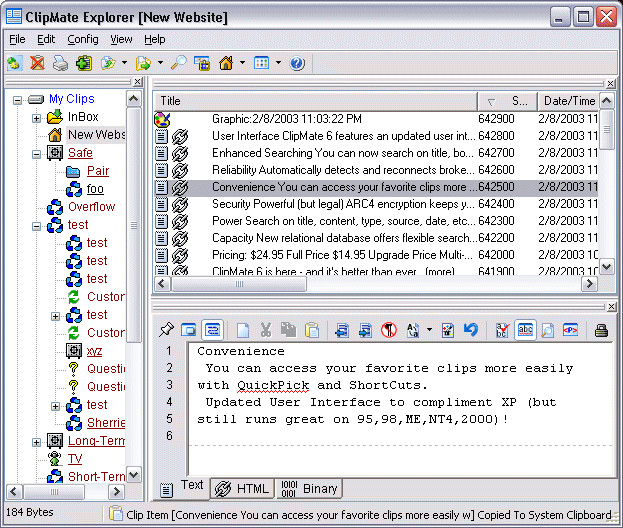623x528 pixels.
Task: Sort by the Date/Time column header
Action: tap(568, 101)
